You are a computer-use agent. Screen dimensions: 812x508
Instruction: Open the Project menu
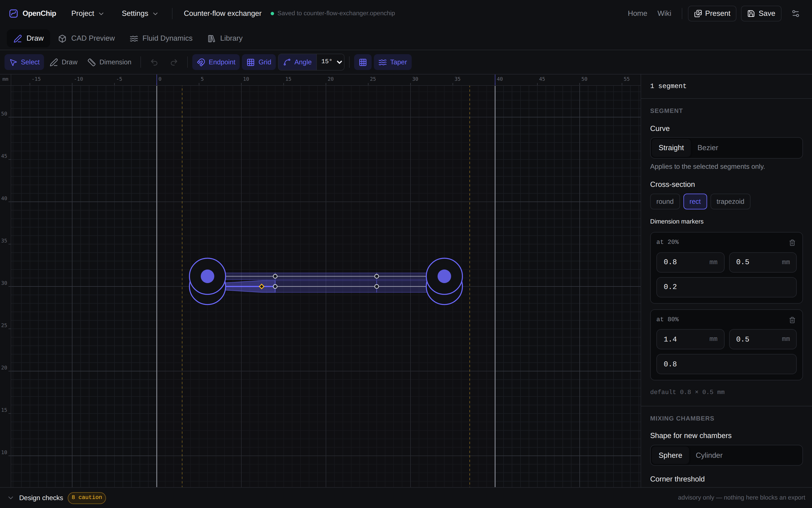[87, 14]
